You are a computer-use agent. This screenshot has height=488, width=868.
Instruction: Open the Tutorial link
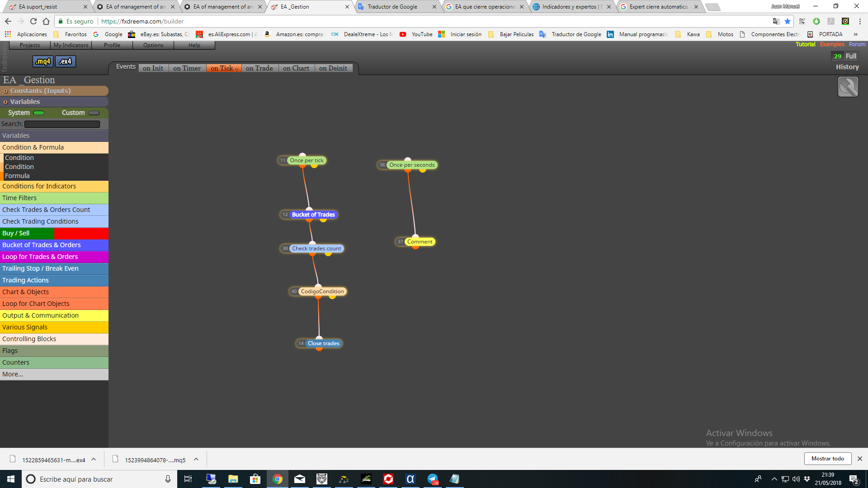coord(805,44)
